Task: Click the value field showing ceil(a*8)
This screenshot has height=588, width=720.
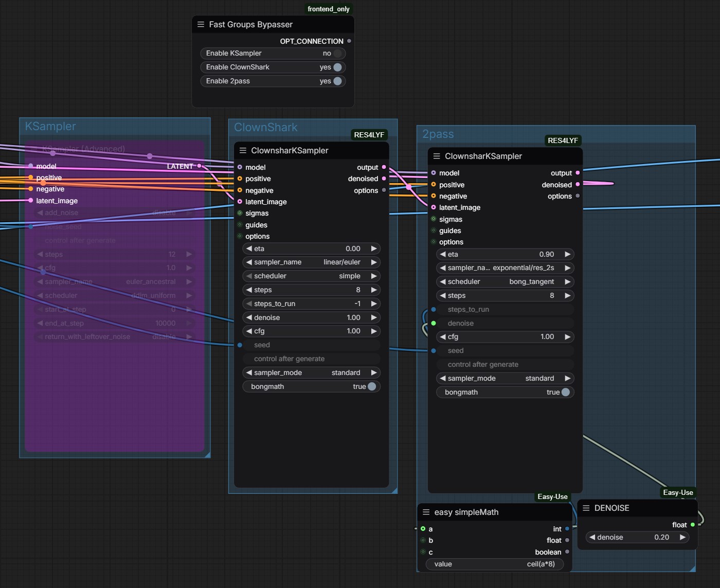Action: pyautogui.click(x=495, y=564)
